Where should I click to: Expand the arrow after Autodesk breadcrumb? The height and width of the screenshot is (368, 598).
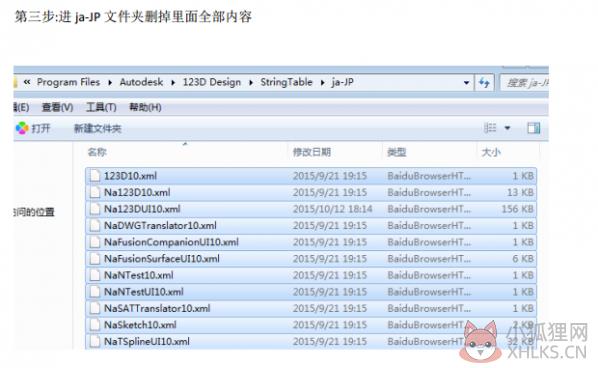(173, 83)
